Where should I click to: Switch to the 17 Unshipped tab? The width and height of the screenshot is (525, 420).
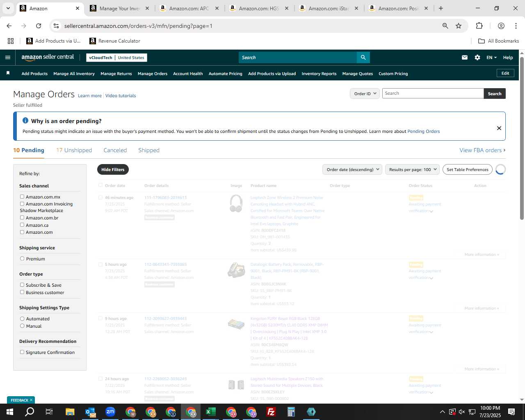pos(74,150)
